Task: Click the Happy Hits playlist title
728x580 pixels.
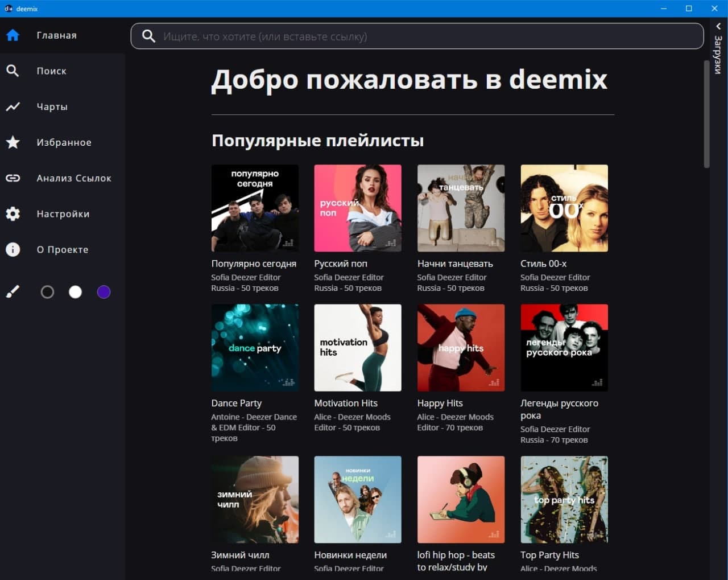Action: coord(440,403)
